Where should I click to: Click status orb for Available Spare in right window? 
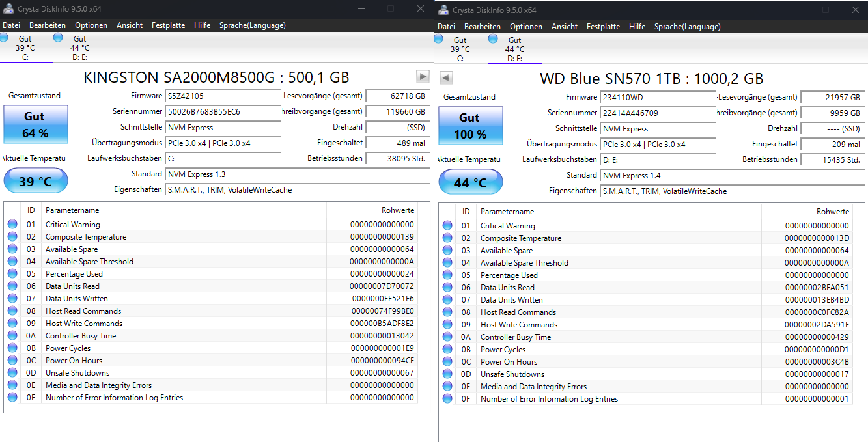coord(447,251)
